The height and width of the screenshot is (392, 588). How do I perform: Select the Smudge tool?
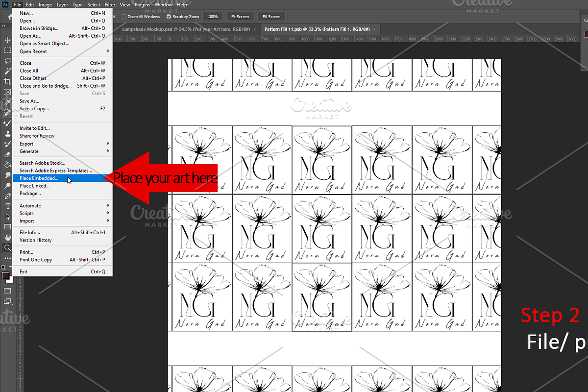7,175
